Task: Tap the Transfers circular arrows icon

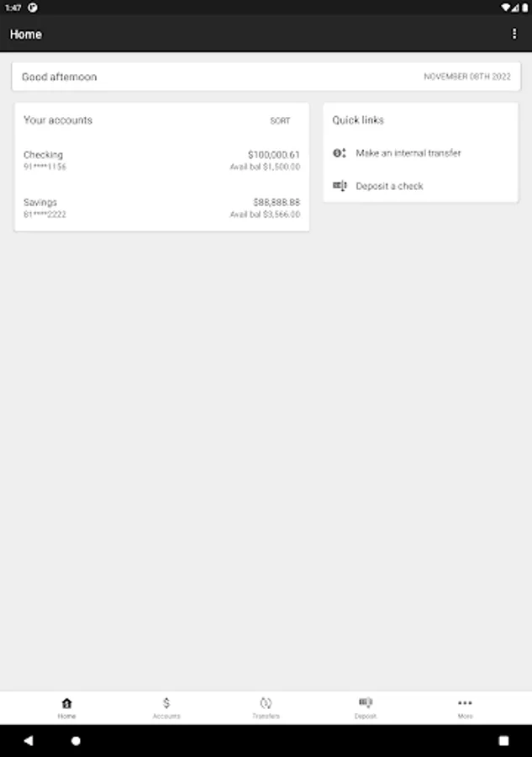Action: pos(266,703)
